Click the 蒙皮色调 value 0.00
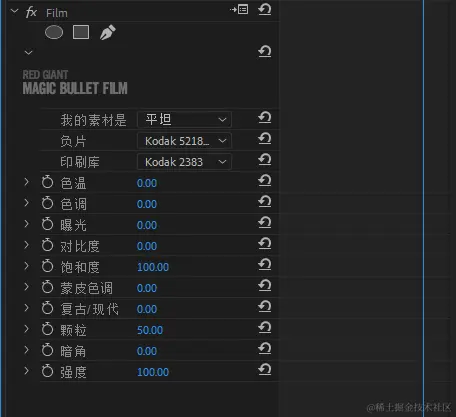Screen dimensions: 456x417 (147, 288)
